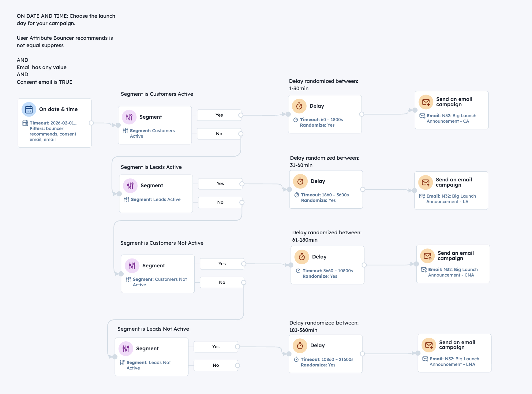The height and width of the screenshot is (394, 532).
Task: Click the Leads Active segment sliders icon
Action: (x=130, y=186)
